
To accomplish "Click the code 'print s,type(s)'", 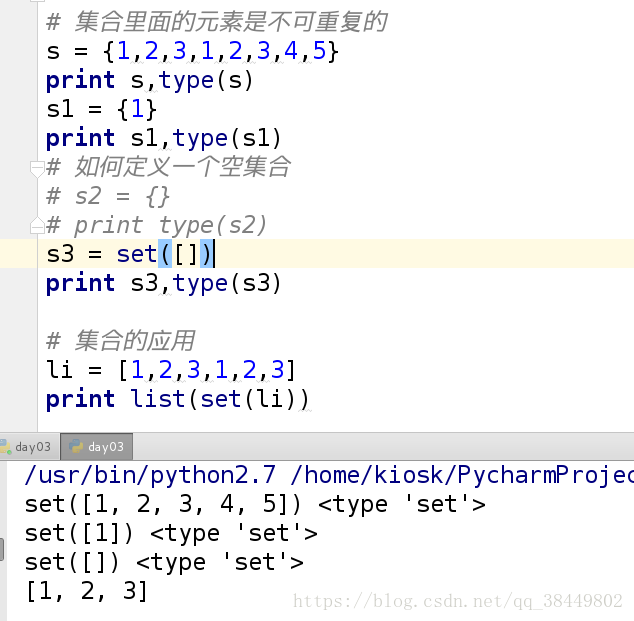I will click(x=150, y=80).
